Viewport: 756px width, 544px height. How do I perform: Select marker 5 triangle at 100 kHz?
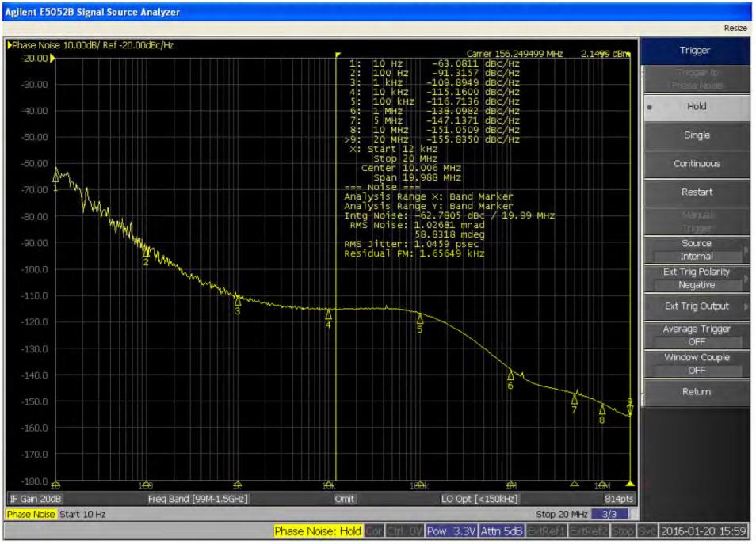click(420, 318)
